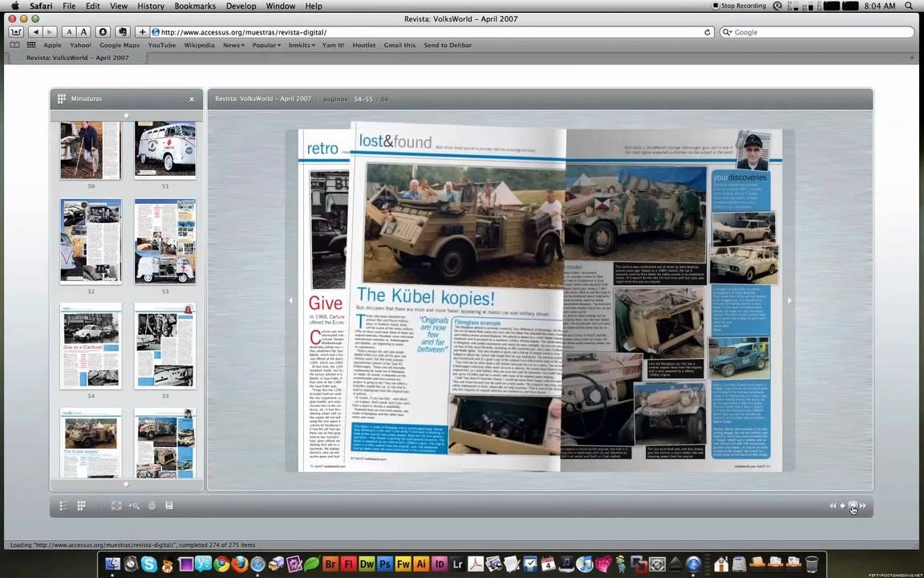Select page 52 thumbnail
Viewport: 924px width, 578px height.
(x=91, y=241)
